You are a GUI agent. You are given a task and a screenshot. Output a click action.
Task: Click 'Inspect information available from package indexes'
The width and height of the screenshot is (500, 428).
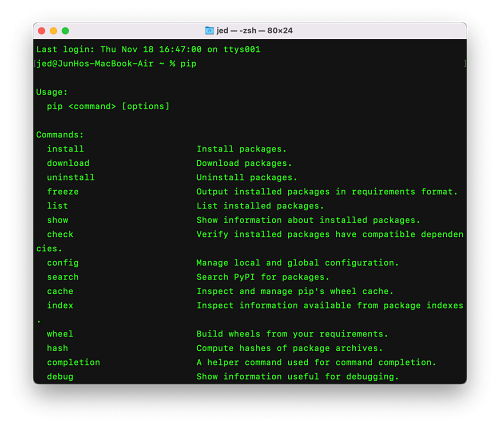pos(330,306)
